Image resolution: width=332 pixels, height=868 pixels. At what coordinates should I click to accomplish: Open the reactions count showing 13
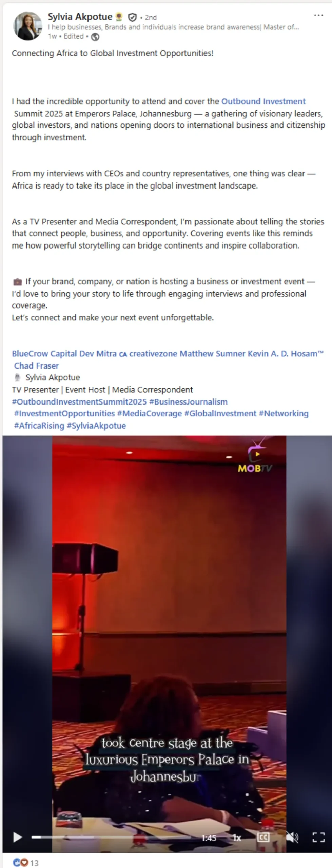(25, 862)
